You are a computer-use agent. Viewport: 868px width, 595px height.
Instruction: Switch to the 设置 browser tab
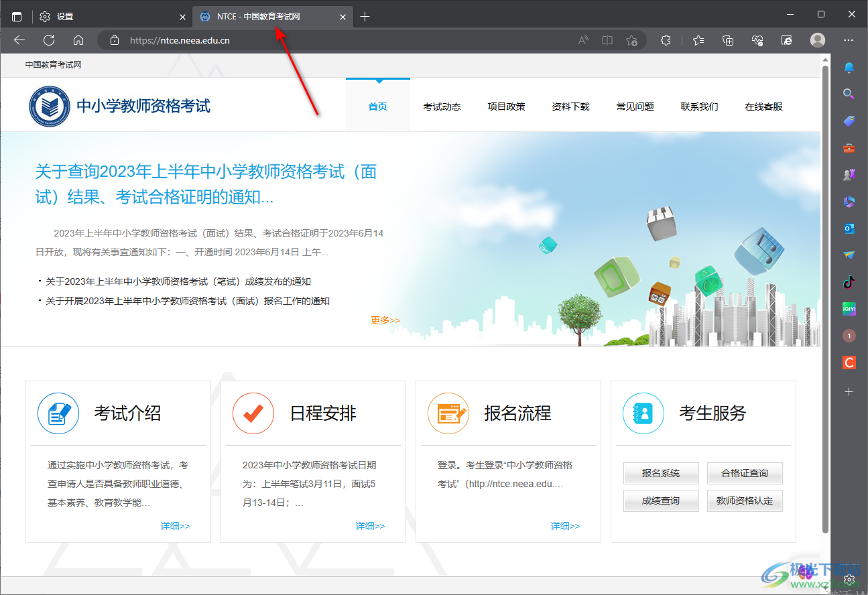click(112, 17)
